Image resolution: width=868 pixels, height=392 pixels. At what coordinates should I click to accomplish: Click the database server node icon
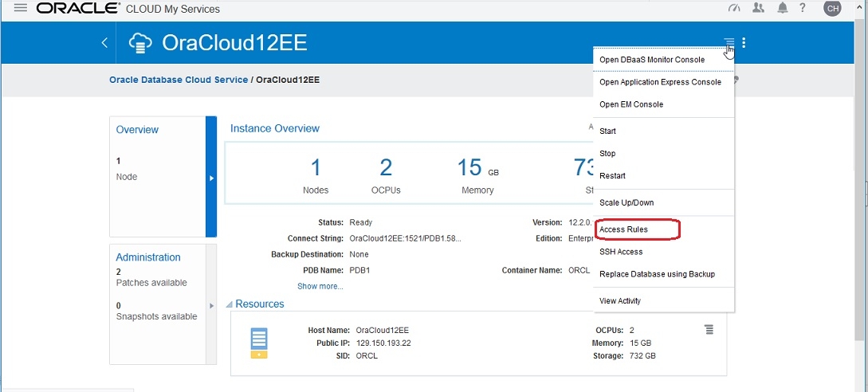click(x=258, y=343)
